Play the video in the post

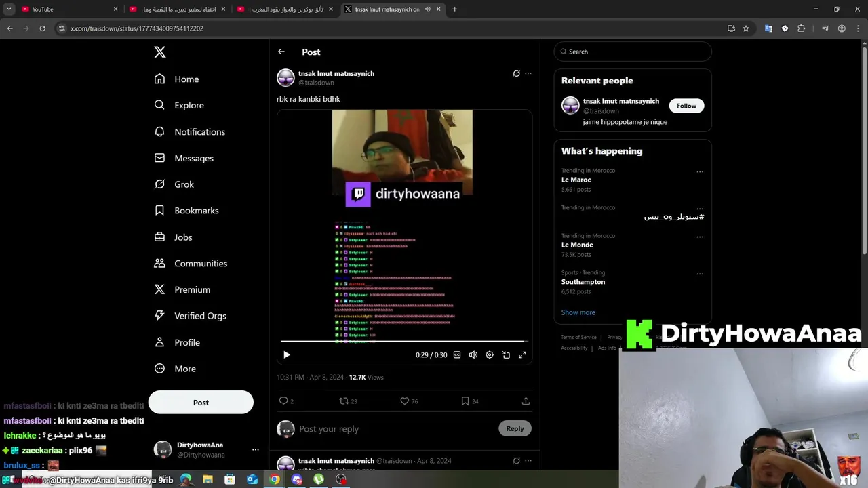[286, 354]
